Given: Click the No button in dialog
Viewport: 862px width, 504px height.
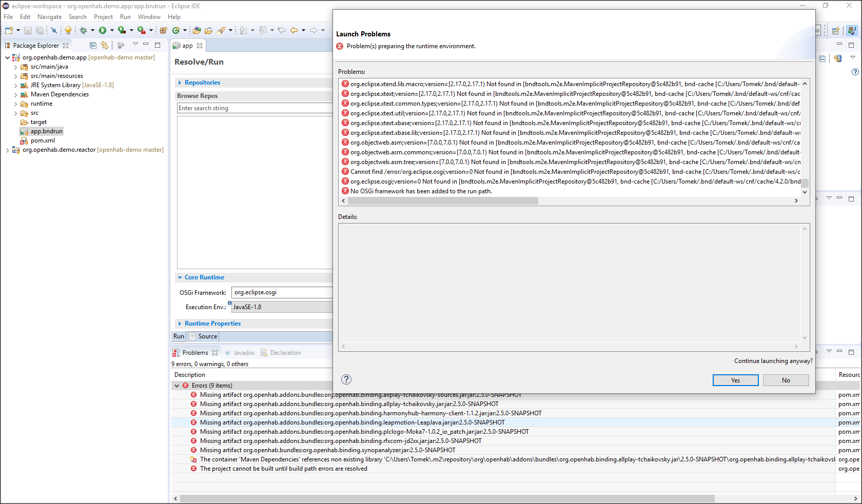Looking at the screenshot, I should [786, 380].
